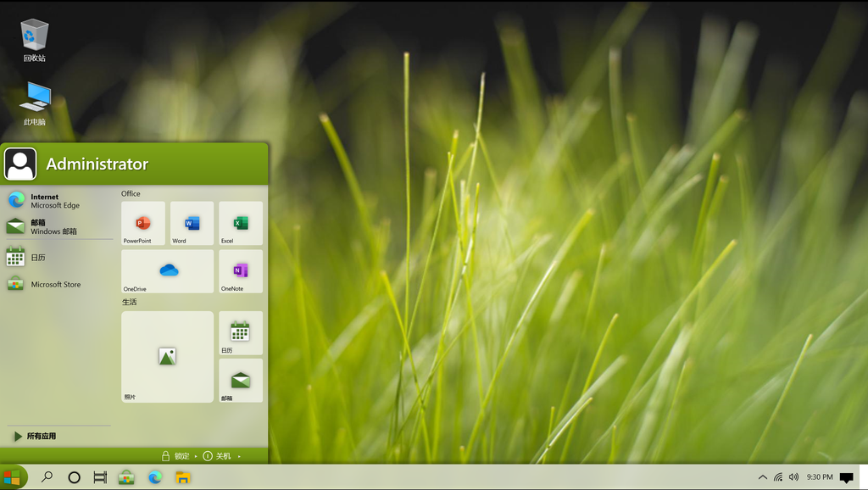
Task: Show hidden system tray icons
Action: (x=763, y=477)
